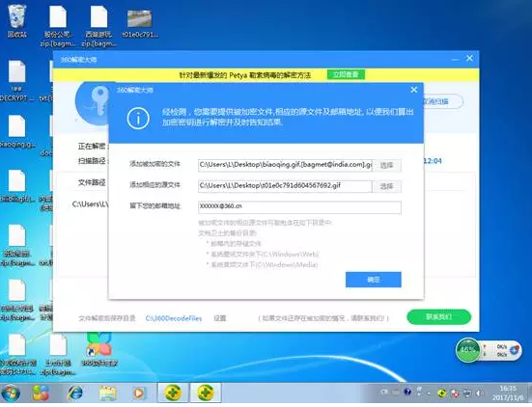Image resolution: width=532 pixels, height=407 pixels.
Task: Open Windows Explorer folder from taskbar
Action: (107, 393)
